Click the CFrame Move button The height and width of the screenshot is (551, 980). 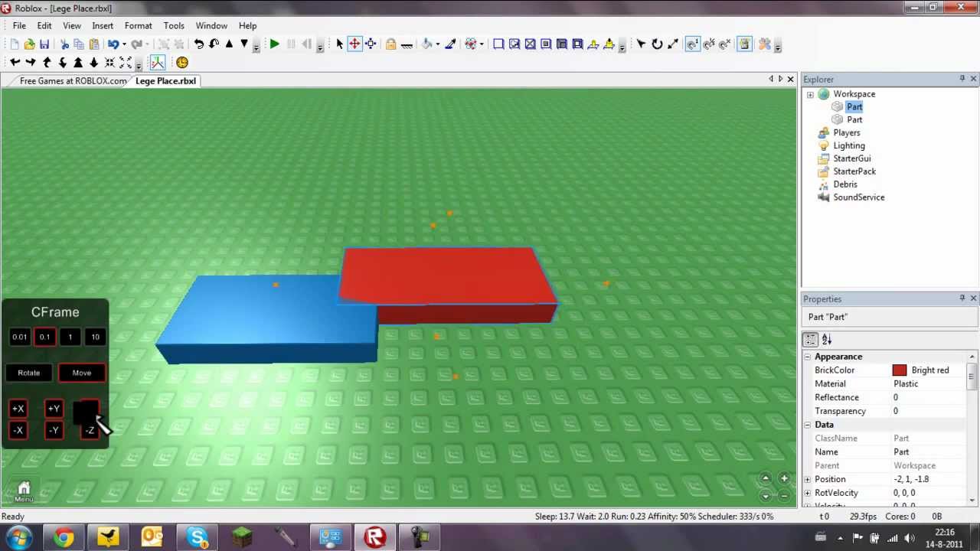tap(82, 373)
